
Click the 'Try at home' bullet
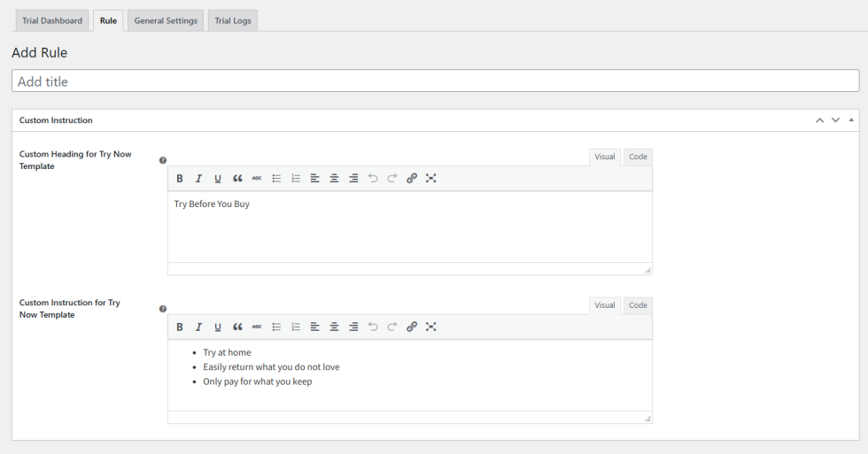(x=227, y=352)
